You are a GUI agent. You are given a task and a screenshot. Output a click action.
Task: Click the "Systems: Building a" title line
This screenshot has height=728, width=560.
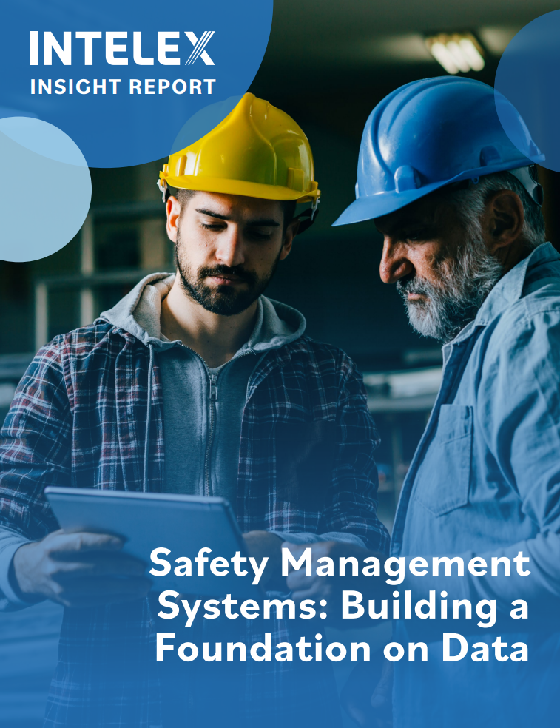click(x=343, y=607)
